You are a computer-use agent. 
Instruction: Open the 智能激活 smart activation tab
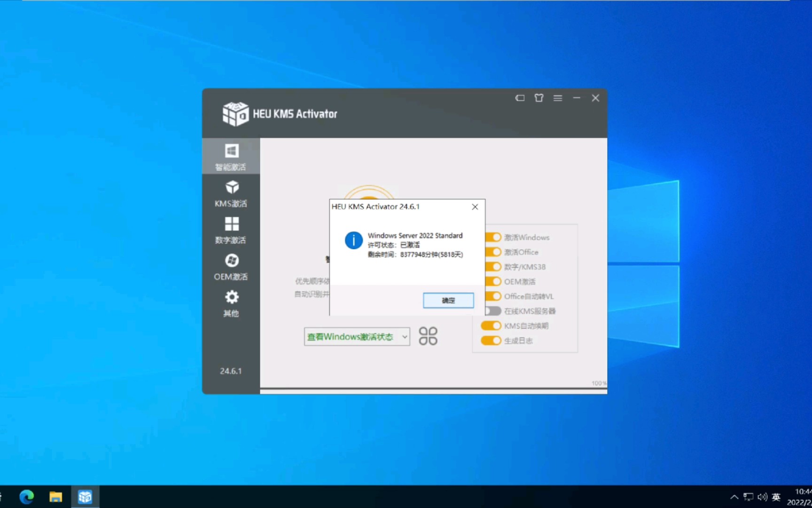click(x=231, y=157)
